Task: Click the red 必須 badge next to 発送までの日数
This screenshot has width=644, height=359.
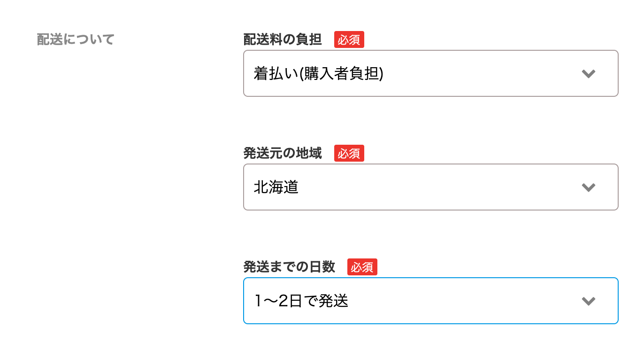Action: pos(362,267)
